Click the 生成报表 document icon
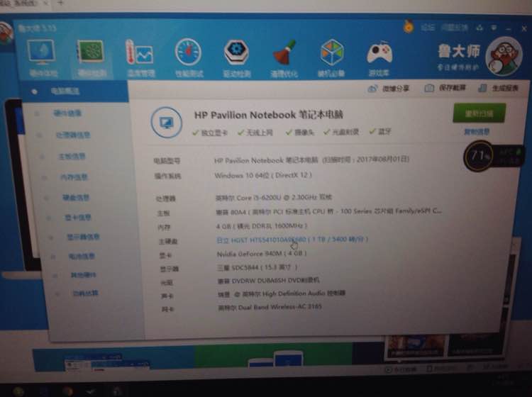This screenshot has width=532, height=397. click(x=482, y=88)
